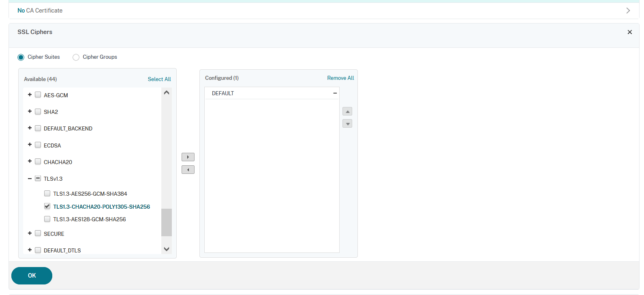The image size is (644, 295).
Task: Remove DEFAULT using its minus icon
Action: point(335,93)
